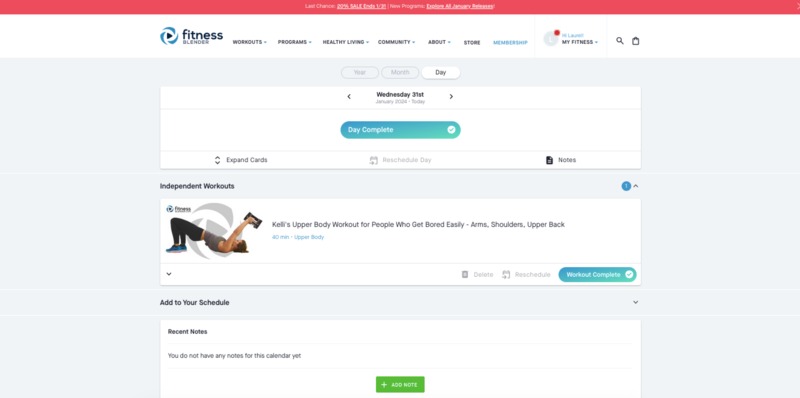Image resolution: width=800 pixels, height=398 pixels.
Task: Open the Membership menu item
Action: tap(510, 43)
